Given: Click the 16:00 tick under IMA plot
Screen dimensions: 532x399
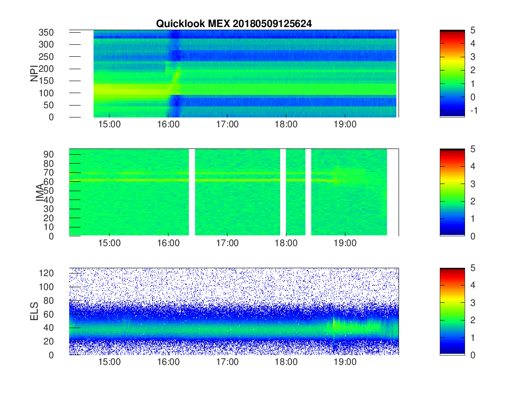Looking at the screenshot, I should pyautogui.click(x=168, y=243).
